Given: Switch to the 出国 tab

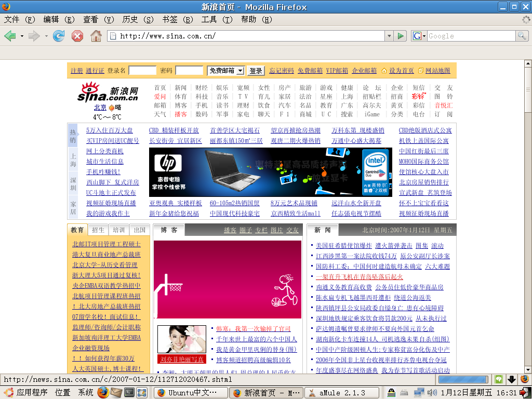Looking at the screenshot, I should 139,230.
